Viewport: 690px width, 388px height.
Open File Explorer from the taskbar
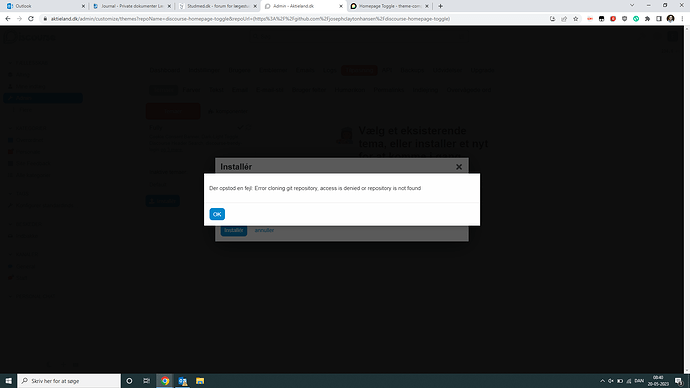coord(200,381)
